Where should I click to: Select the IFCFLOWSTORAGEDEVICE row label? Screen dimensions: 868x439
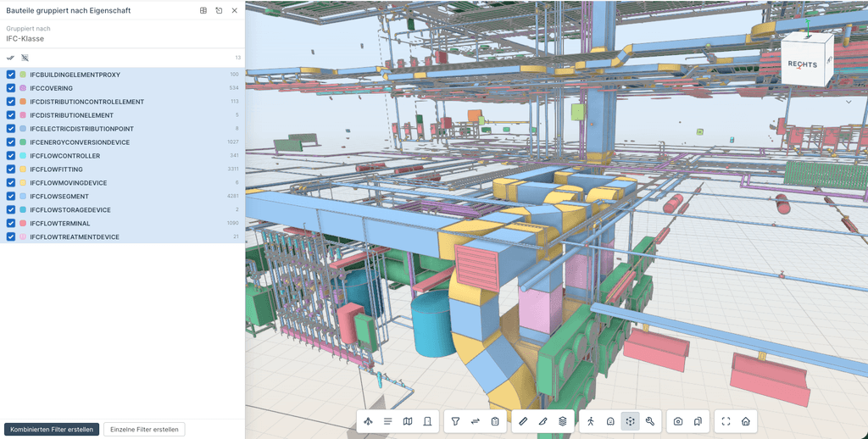click(x=70, y=210)
